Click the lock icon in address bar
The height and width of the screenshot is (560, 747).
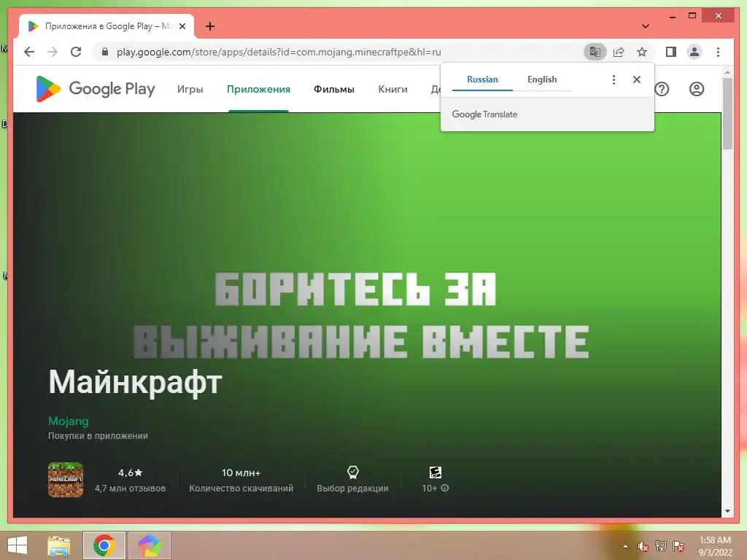click(105, 52)
